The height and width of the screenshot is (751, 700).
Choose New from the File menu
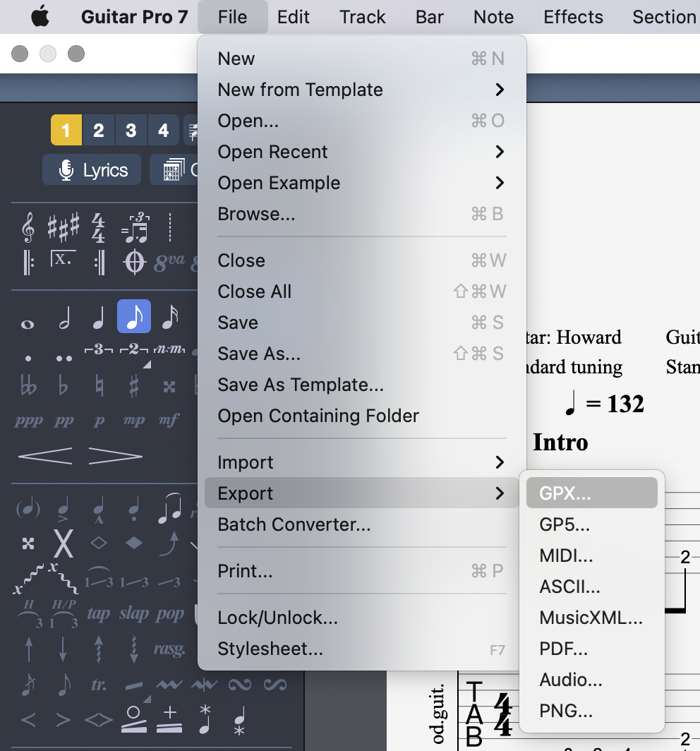[x=361, y=59]
